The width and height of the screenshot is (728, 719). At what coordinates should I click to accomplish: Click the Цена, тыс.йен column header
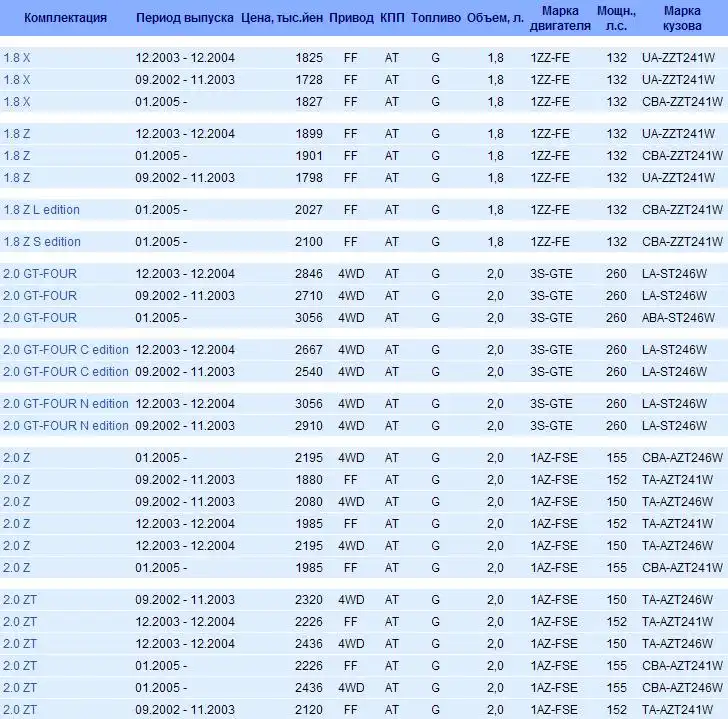(282, 19)
